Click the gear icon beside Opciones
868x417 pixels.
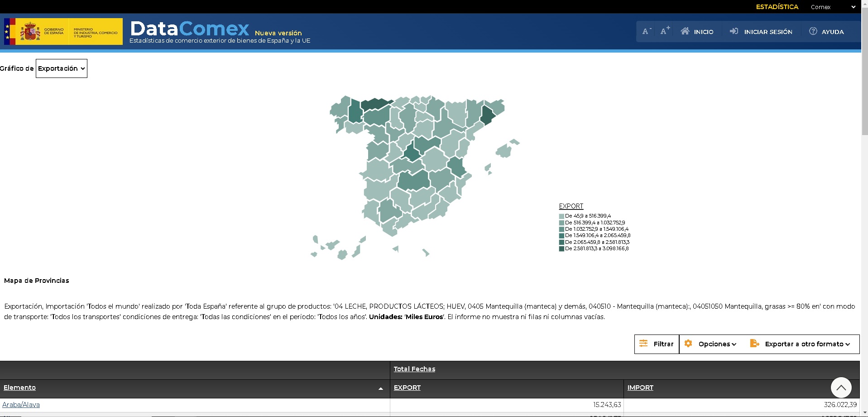coord(689,344)
